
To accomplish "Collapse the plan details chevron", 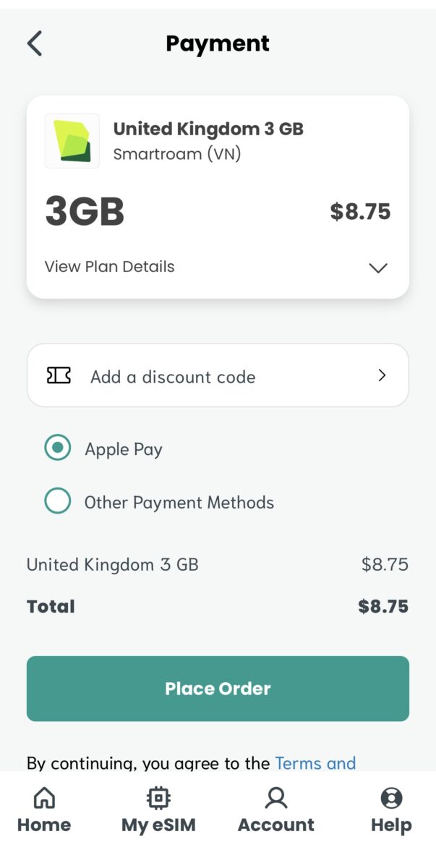I will [377, 268].
